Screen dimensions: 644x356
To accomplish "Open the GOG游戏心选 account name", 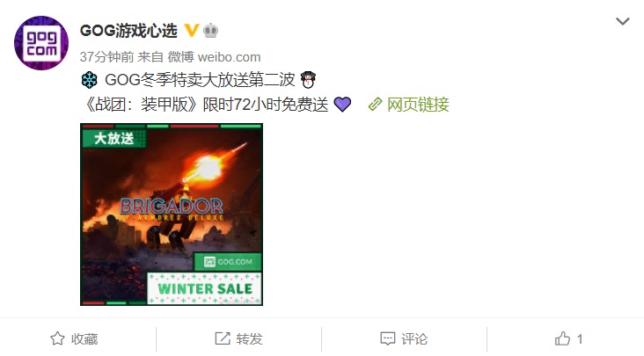I will tap(128, 31).
